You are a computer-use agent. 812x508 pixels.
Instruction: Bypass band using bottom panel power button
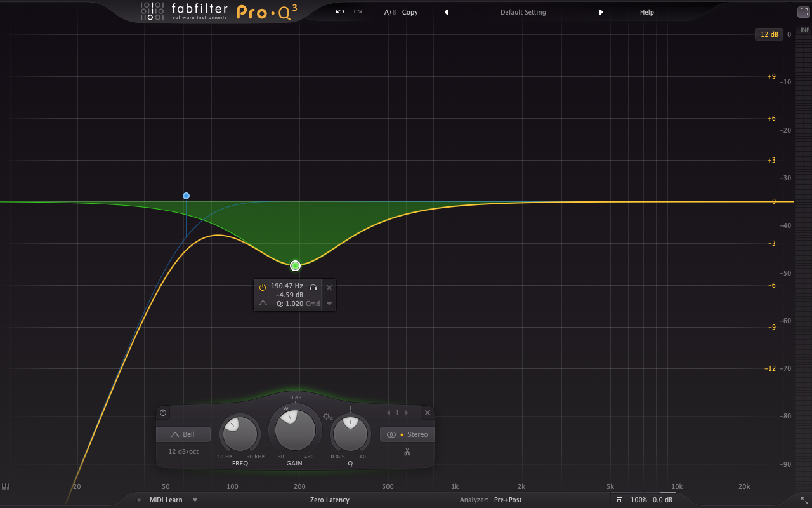[x=163, y=413]
